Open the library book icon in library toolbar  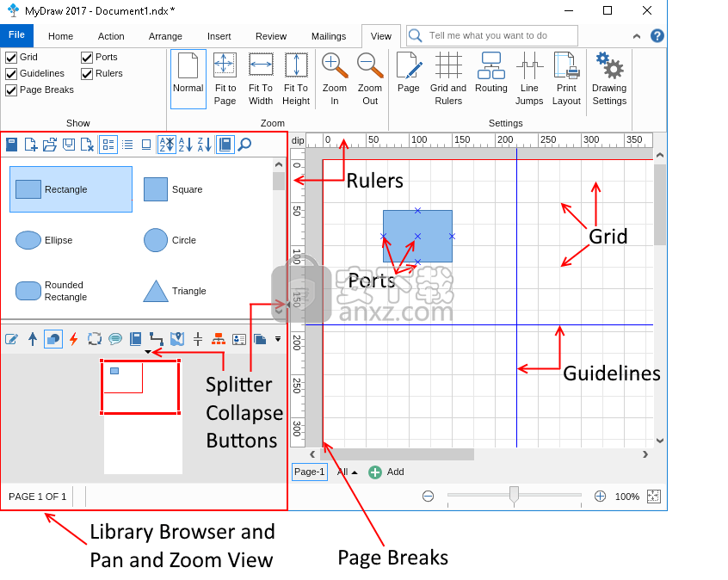(x=11, y=145)
